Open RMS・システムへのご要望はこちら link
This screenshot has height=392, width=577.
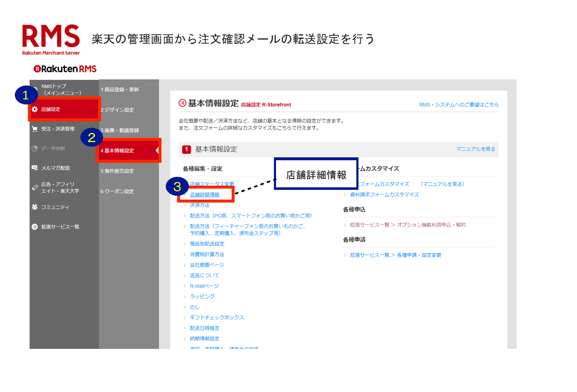point(459,104)
